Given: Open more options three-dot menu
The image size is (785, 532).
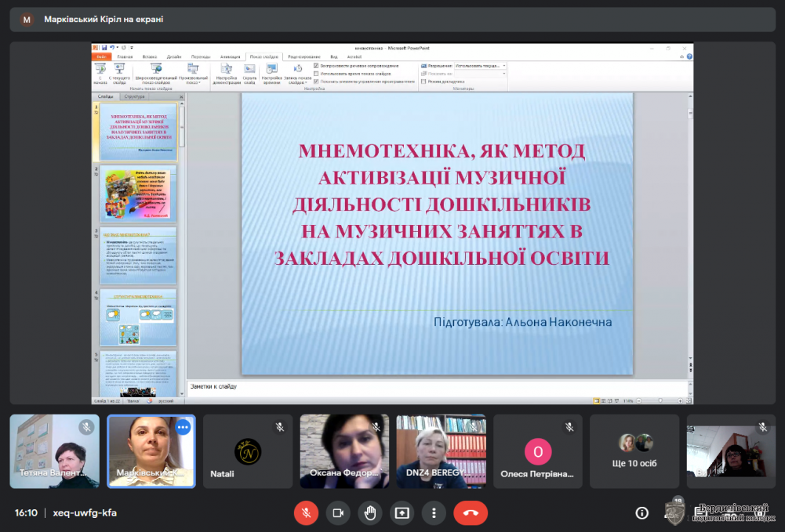Looking at the screenshot, I should point(434,512).
